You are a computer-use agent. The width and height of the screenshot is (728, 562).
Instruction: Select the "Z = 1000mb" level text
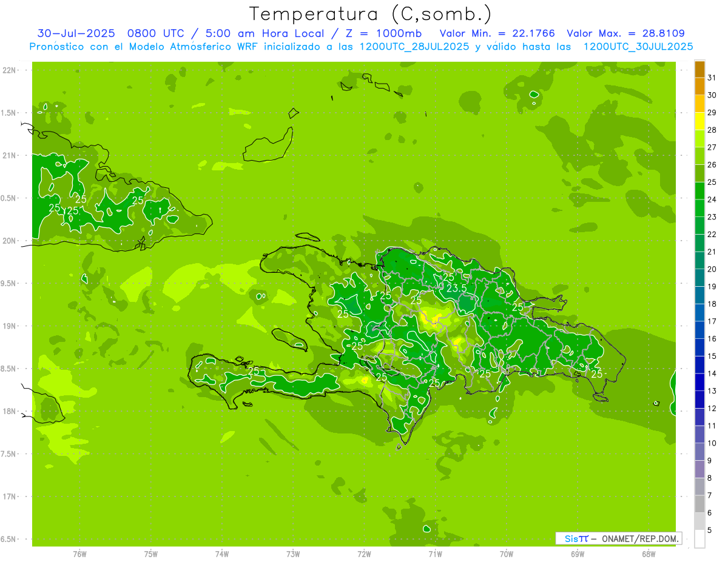pyautogui.click(x=383, y=33)
